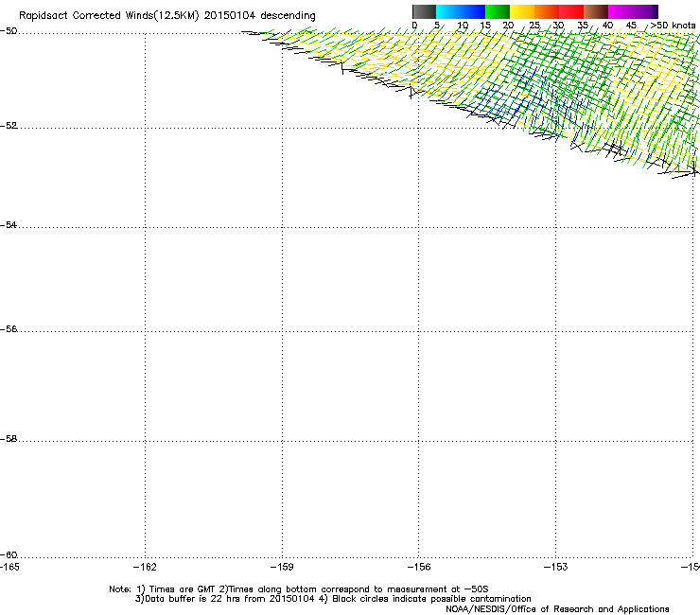This screenshot has width=700, height=615.
Task: Click the plot title "Rapidscat Corrected Winds(12.5KM)"
Action: click(x=109, y=16)
